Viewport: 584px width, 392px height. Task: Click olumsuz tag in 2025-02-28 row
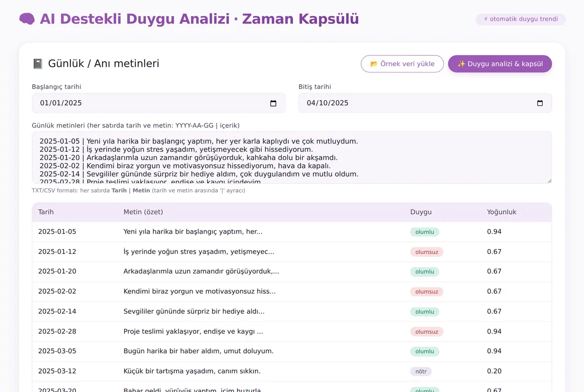pos(427,332)
